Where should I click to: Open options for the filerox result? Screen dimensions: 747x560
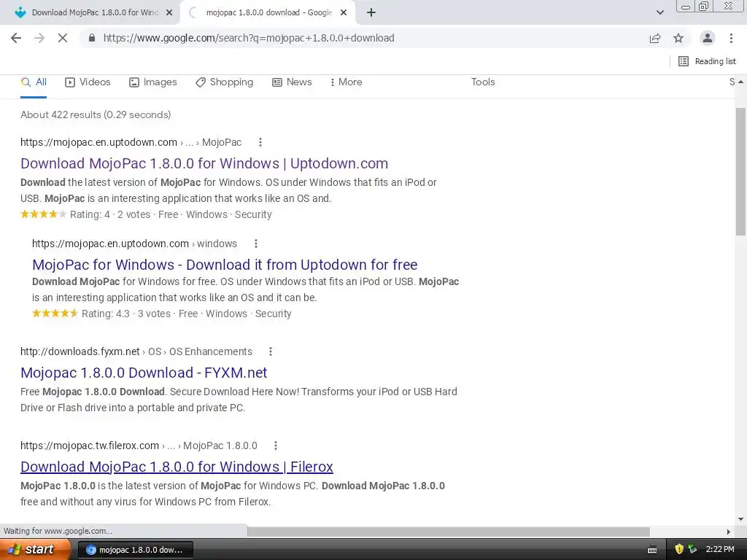click(275, 446)
